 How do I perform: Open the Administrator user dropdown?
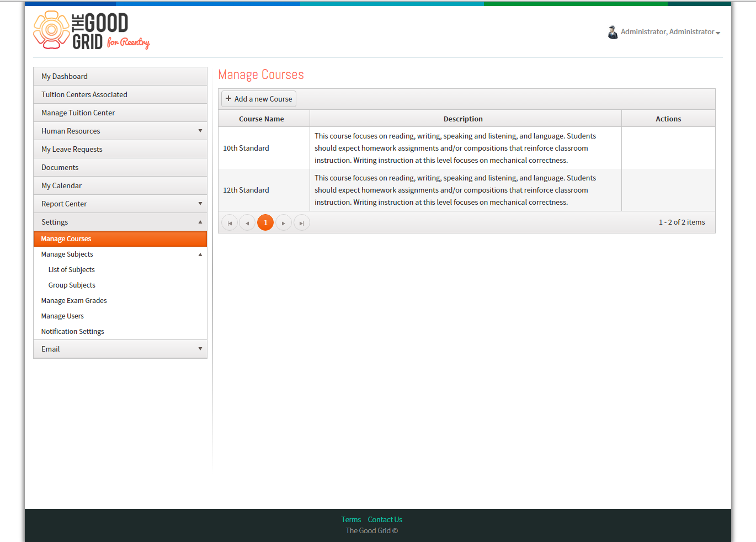[670, 32]
